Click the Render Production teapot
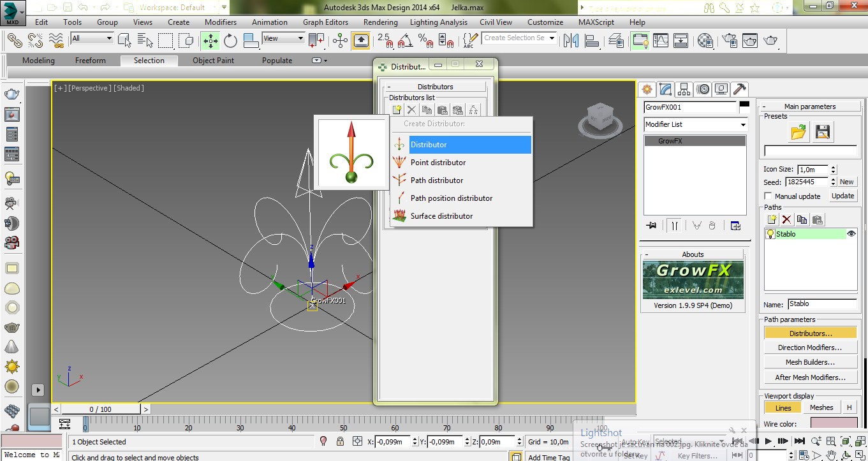Screen dimensions: 868x461 [x=770, y=41]
